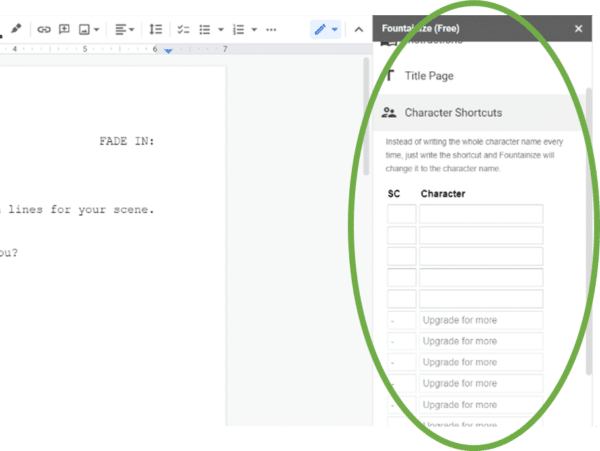Image resolution: width=600 pixels, height=451 pixels.
Task: Show more toolbar options (three dots)
Action: coord(271,29)
